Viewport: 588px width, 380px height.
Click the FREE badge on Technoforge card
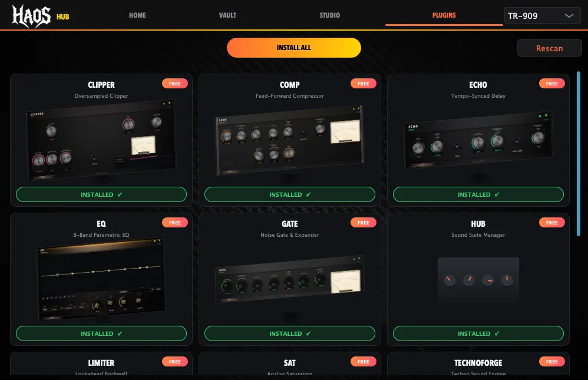pyautogui.click(x=552, y=362)
